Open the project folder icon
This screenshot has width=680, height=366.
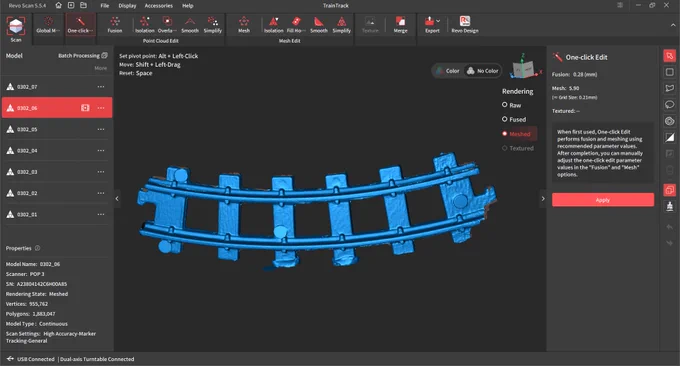pyautogui.click(x=83, y=5)
